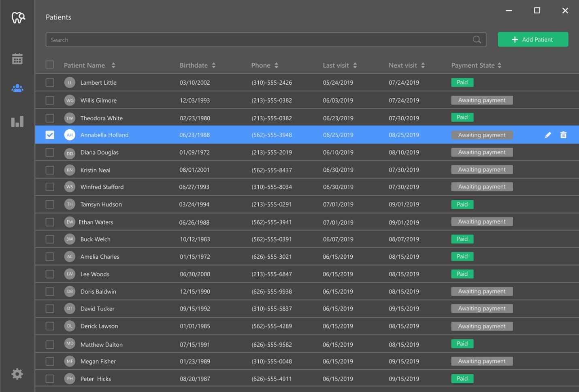
Task: Open settings gear in sidebar
Action: (17, 374)
